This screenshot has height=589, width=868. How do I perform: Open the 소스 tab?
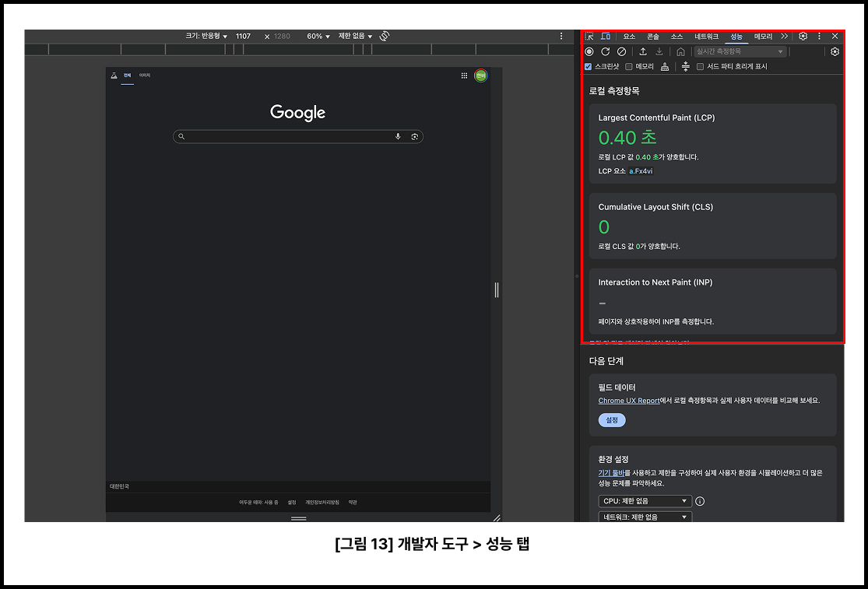tap(677, 37)
